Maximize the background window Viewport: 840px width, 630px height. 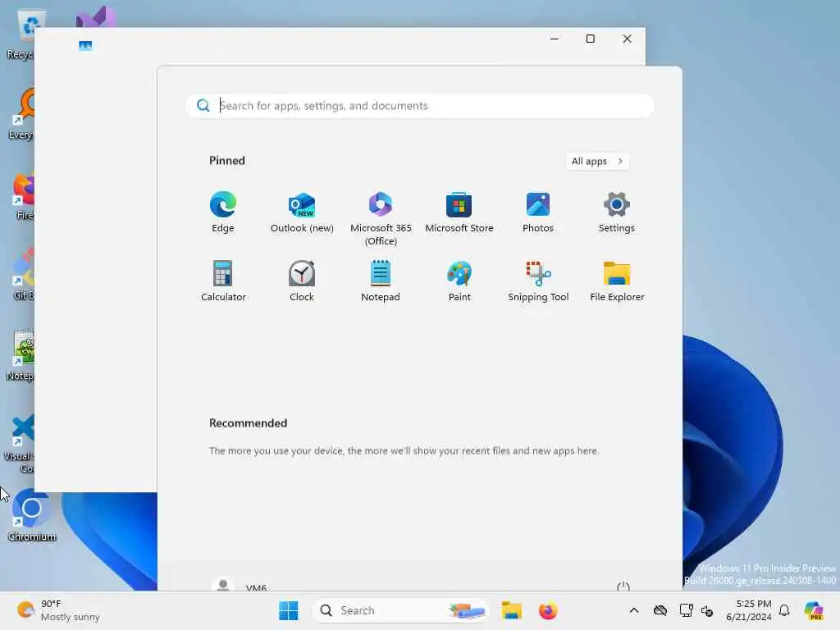click(591, 39)
